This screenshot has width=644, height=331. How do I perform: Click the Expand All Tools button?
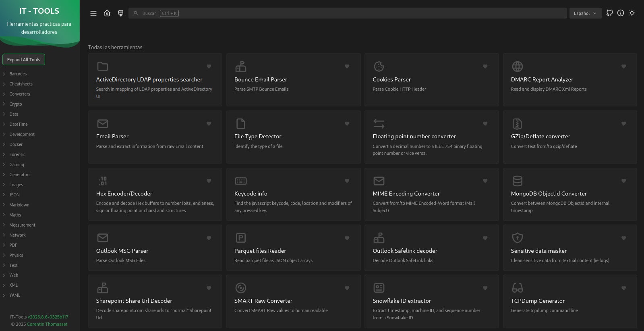point(24,60)
